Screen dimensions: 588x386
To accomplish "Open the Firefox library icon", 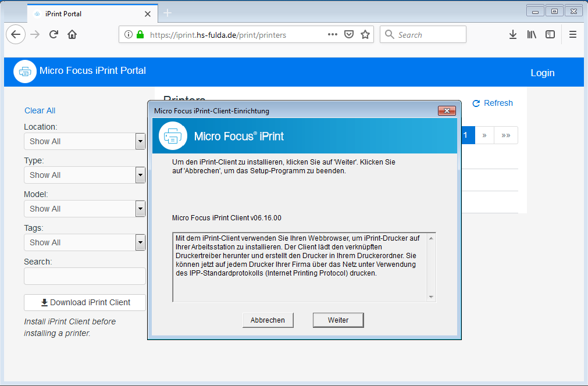I will [532, 35].
